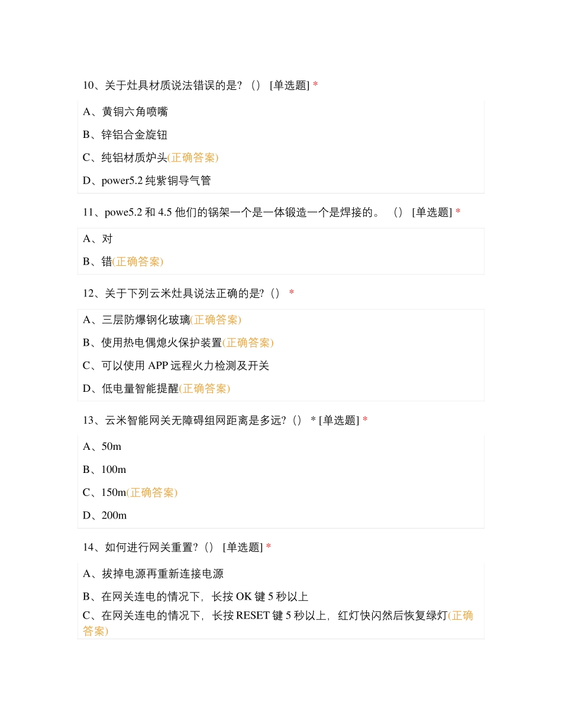562x728 pixels.
Task: Choose the 150m answer option
Action: coord(105,492)
